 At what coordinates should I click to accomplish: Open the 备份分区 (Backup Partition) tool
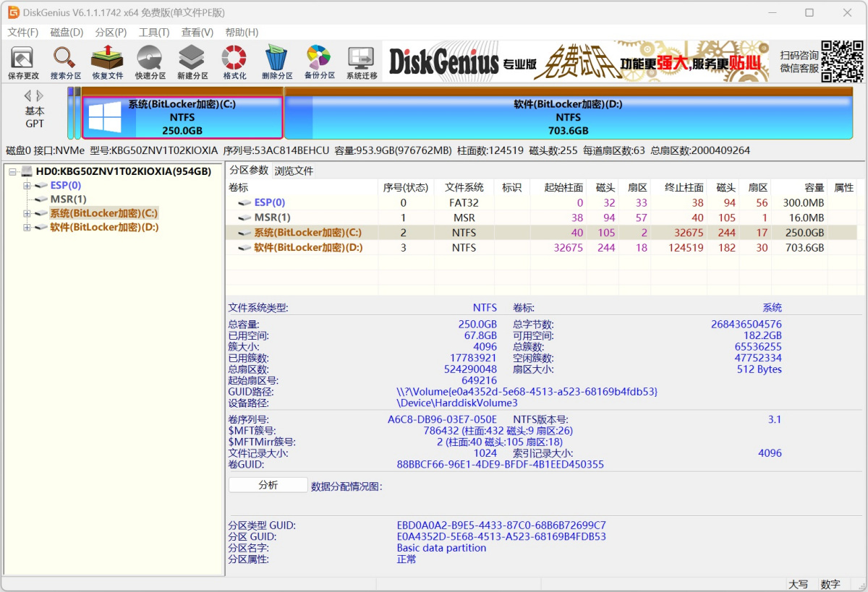318,61
